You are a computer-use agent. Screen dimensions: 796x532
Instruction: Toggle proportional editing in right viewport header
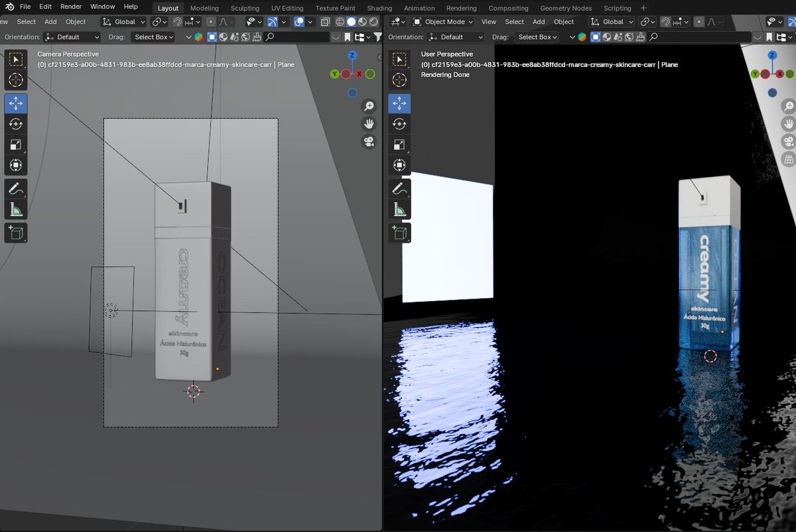[698, 22]
